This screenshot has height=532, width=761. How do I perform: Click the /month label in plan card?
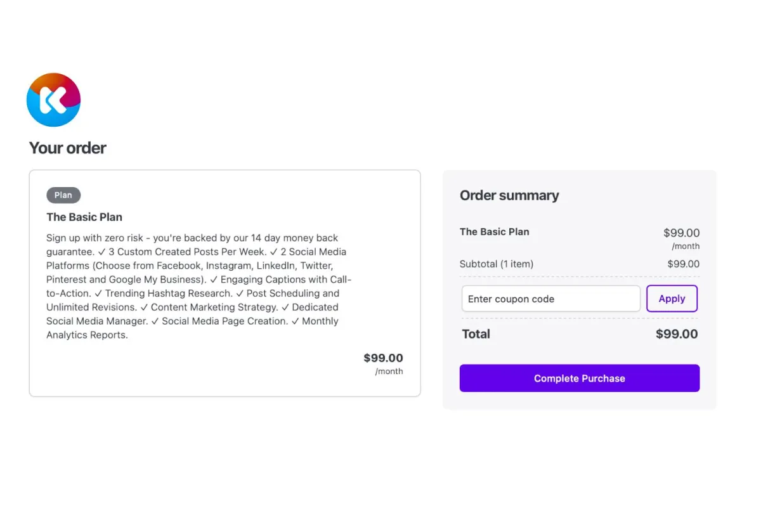coord(389,372)
